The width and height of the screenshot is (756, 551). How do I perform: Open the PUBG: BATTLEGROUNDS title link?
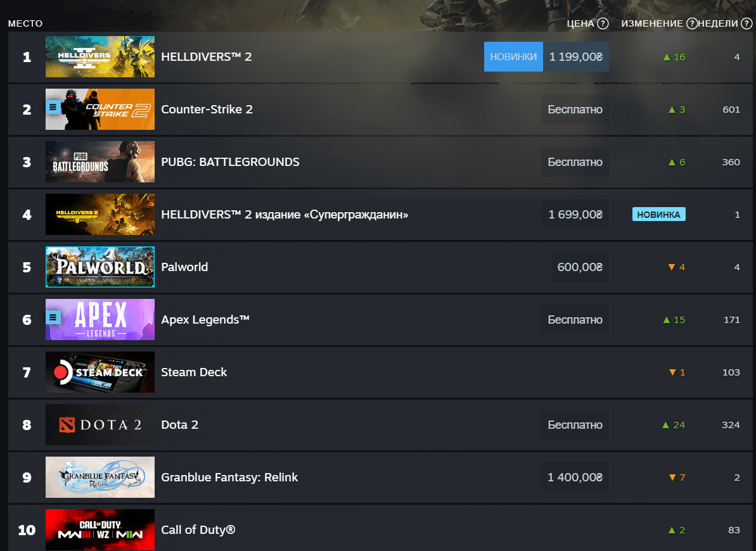click(x=230, y=162)
